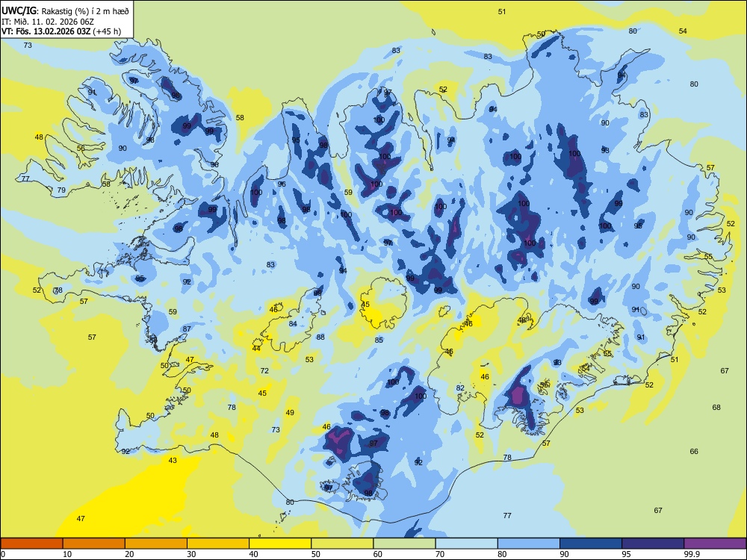This screenshot has width=747, height=560.
Task: Click the value 79 on the western peninsula
Action: 61,190
